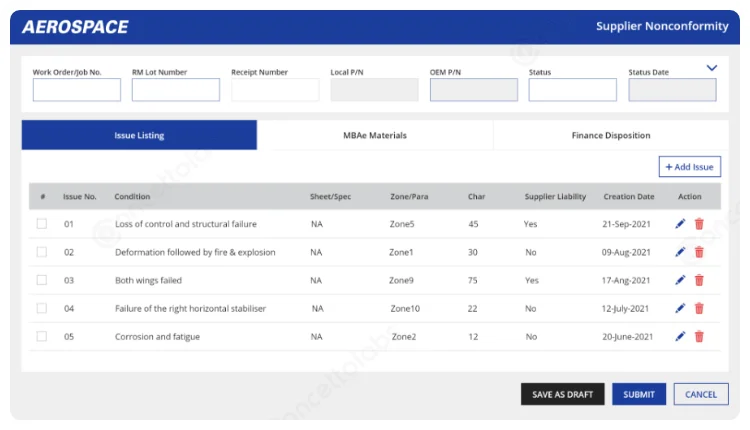
Task: Edit issue 04 horizontal stabiliser row
Action: pyautogui.click(x=680, y=309)
